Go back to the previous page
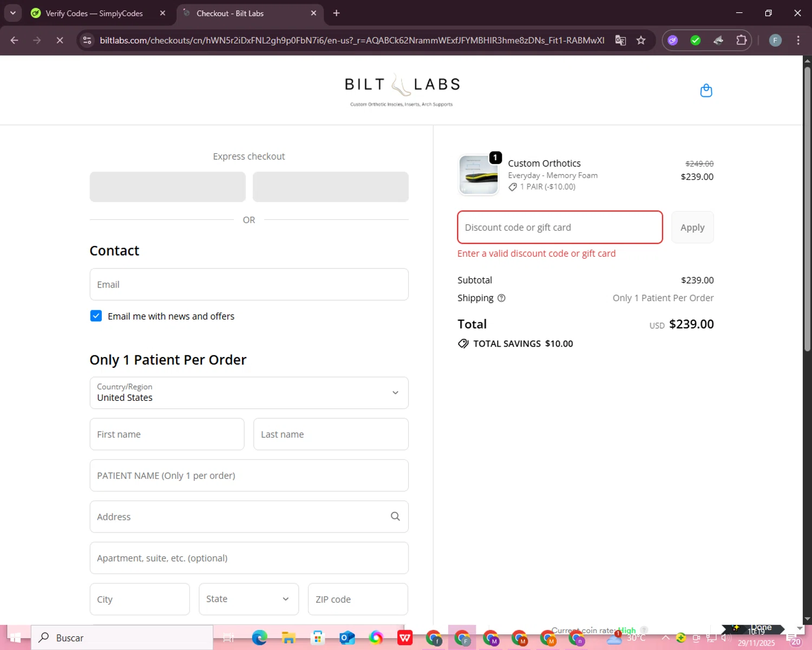Image resolution: width=812 pixels, height=650 pixels. [15, 40]
